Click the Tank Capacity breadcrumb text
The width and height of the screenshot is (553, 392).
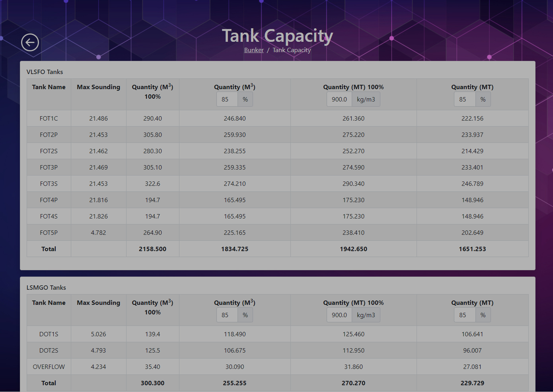click(x=292, y=50)
